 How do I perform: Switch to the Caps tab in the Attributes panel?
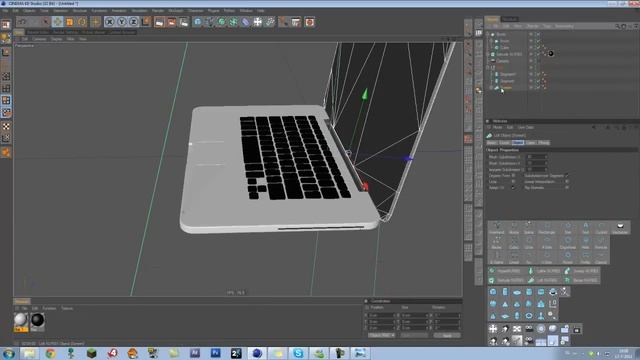pos(531,142)
